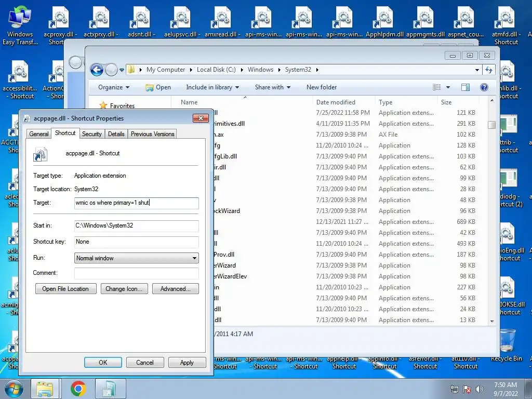Open address bar history dropdown arrow
The image size is (532, 399).
[477, 70]
